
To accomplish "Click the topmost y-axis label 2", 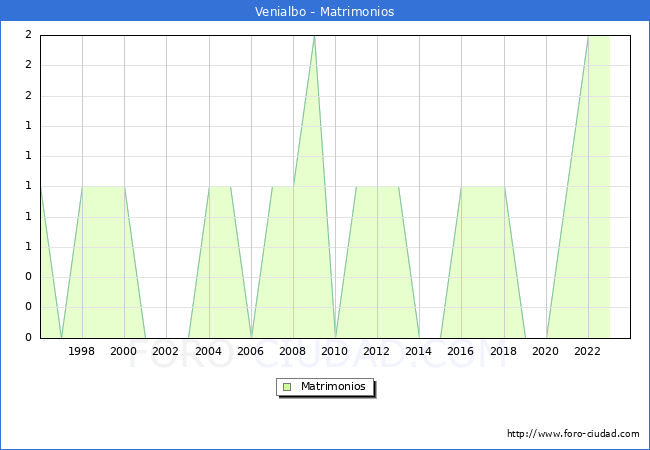I will 28,35.
